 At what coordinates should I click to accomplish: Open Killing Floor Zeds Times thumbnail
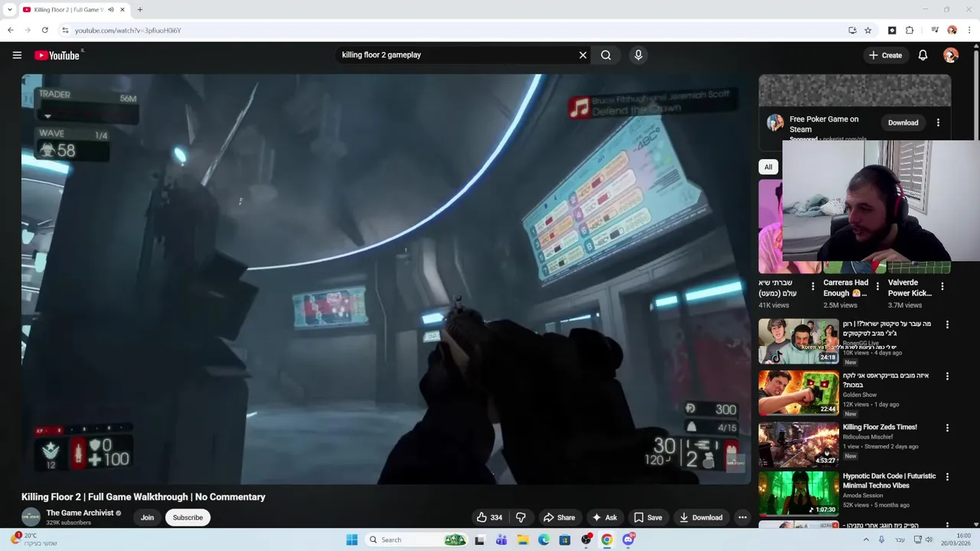click(799, 445)
